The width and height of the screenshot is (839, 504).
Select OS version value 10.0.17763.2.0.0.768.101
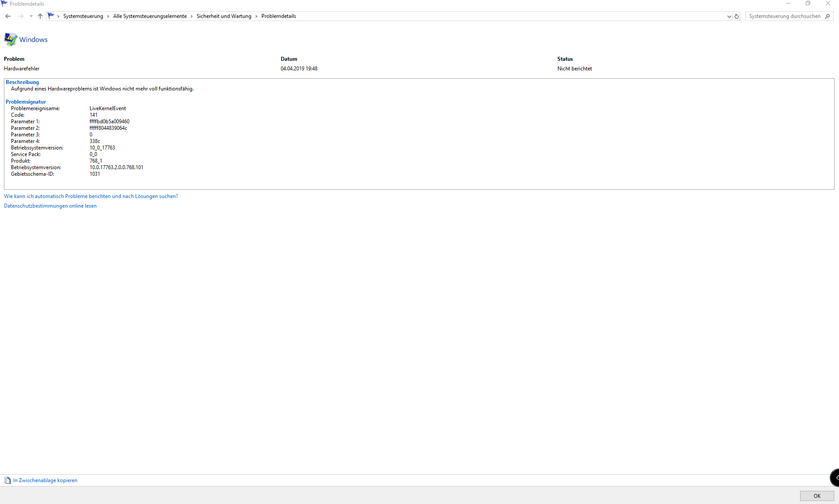[116, 167]
